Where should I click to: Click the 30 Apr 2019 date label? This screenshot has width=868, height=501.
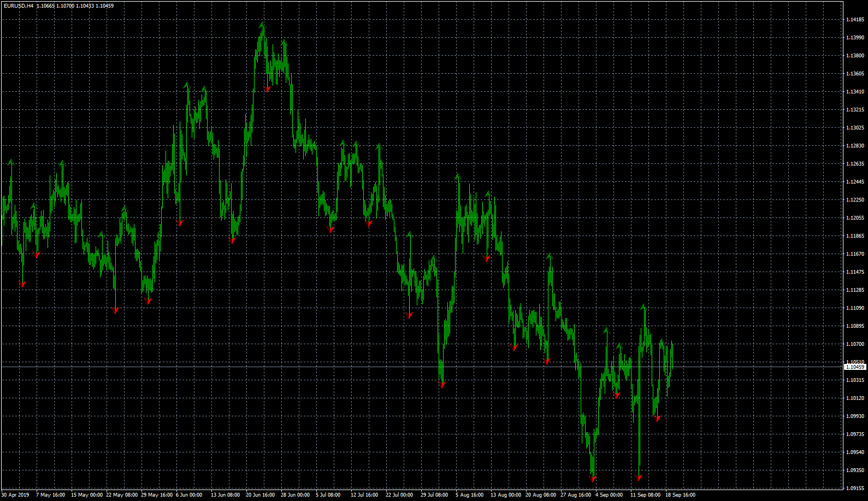15,495
